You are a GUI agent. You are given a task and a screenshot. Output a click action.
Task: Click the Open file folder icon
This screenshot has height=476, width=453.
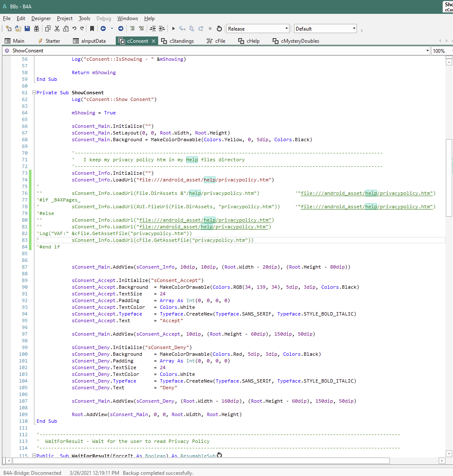18,28
